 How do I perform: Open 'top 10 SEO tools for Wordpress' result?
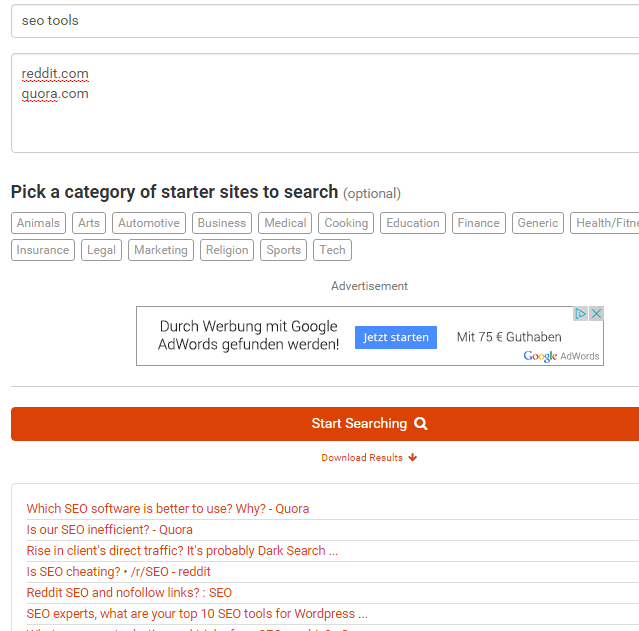point(197,613)
